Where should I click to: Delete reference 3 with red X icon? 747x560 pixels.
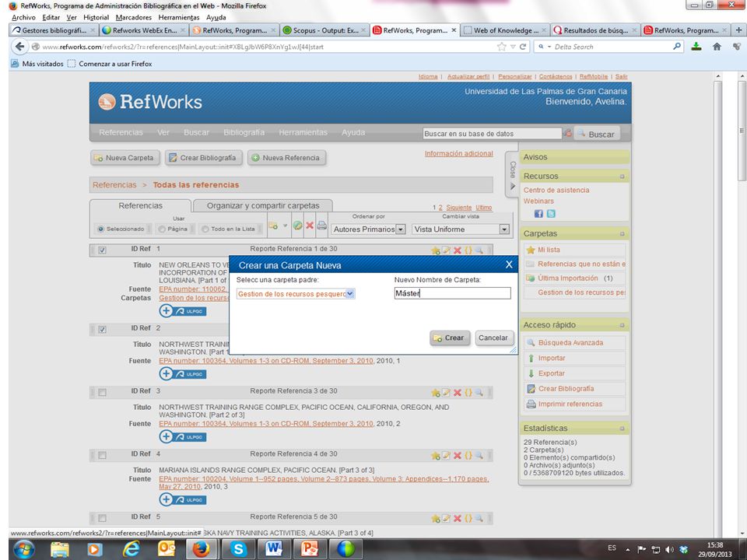tap(458, 392)
